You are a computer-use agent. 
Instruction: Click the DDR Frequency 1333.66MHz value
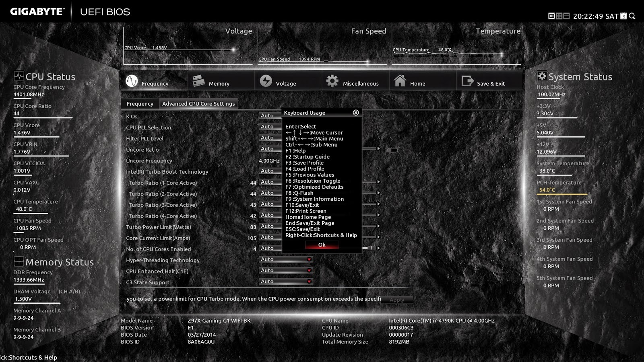[x=29, y=280]
